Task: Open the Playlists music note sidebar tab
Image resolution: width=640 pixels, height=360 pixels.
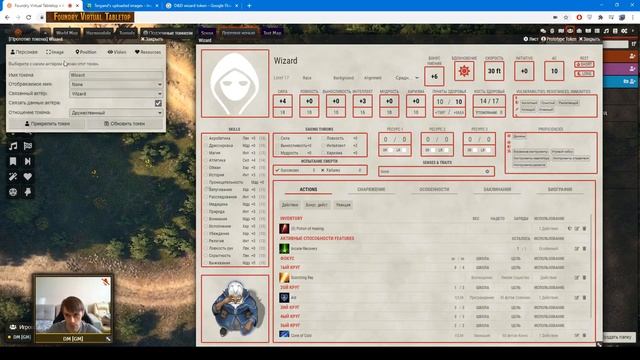Action: pyautogui.click(x=606, y=31)
